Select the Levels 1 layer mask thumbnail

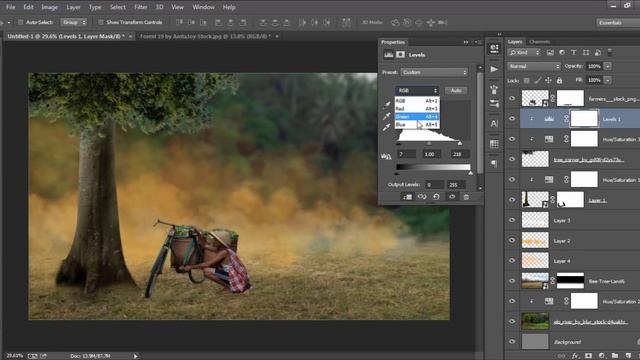tap(584, 119)
